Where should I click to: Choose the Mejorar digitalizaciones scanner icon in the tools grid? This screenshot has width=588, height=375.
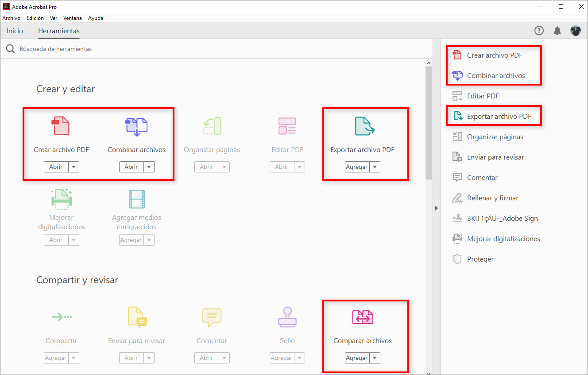61,199
